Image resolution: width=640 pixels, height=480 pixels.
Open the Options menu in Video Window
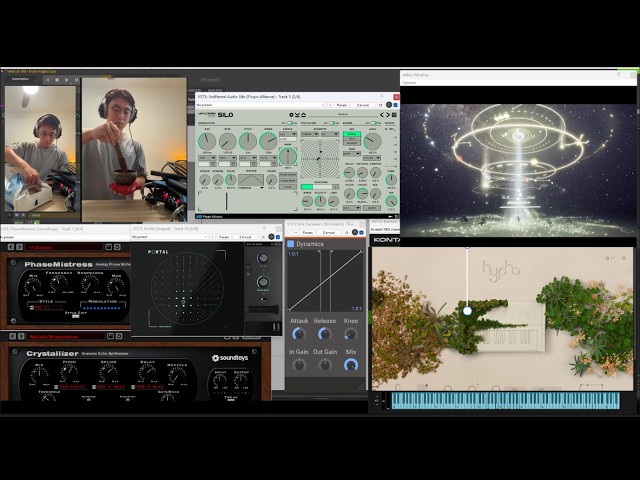409,82
